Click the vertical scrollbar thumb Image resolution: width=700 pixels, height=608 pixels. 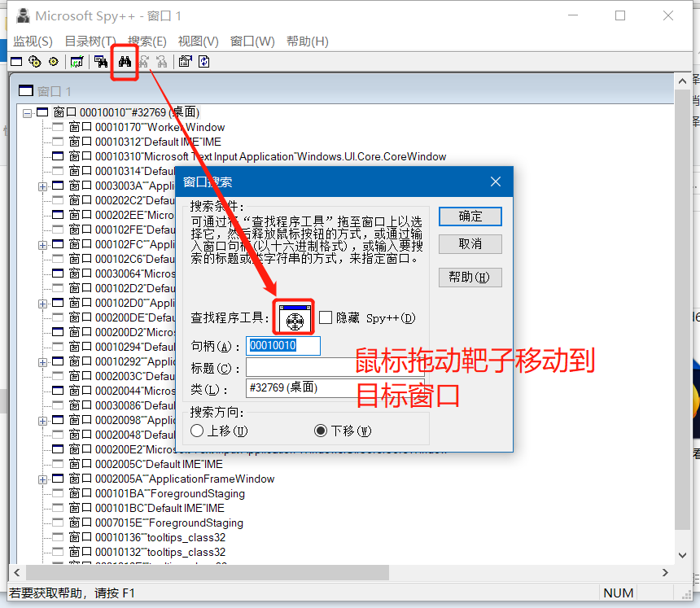click(682, 310)
